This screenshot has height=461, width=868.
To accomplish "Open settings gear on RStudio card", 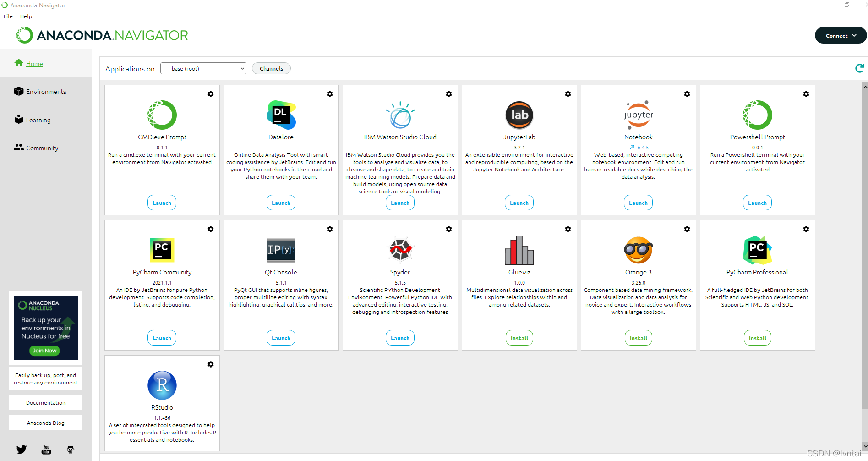I will pyautogui.click(x=211, y=364).
